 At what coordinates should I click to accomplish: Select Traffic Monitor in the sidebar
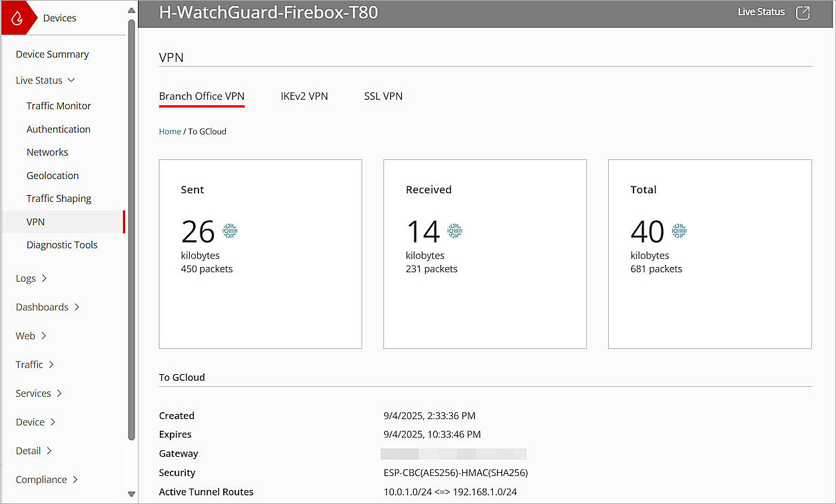pyautogui.click(x=59, y=105)
